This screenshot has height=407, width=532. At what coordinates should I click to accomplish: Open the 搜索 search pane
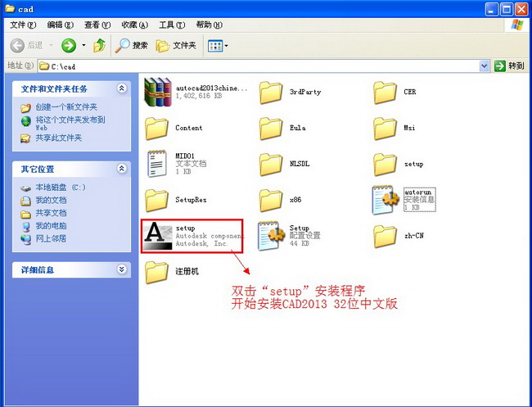point(131,45)
